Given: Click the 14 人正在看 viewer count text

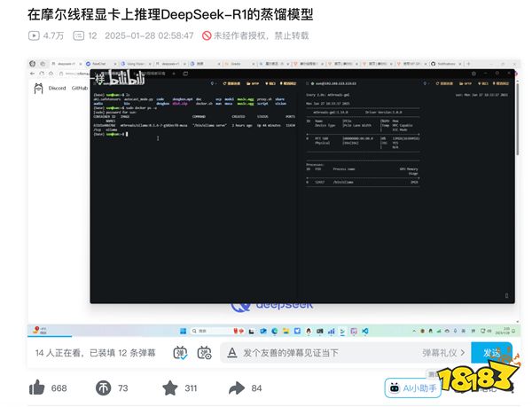Looking at the screenshot, I should pyautogui.click(x=59, y=353).
